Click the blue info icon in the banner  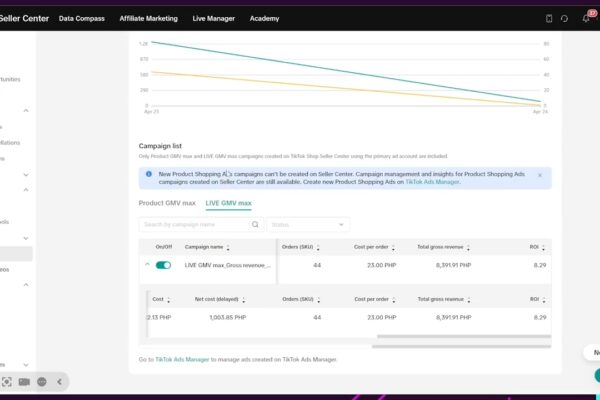click(149, 174)
